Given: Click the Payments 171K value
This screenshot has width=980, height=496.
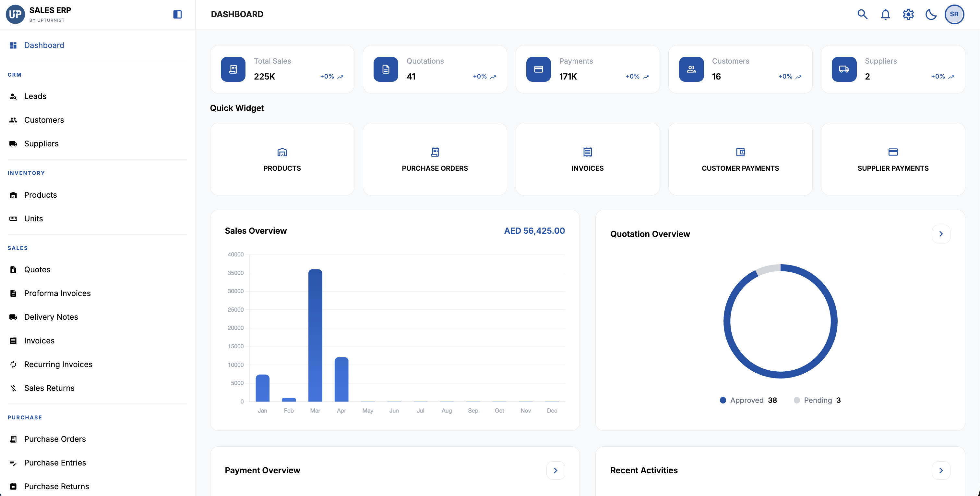Looking at the screenshot, I should point(568,77).
